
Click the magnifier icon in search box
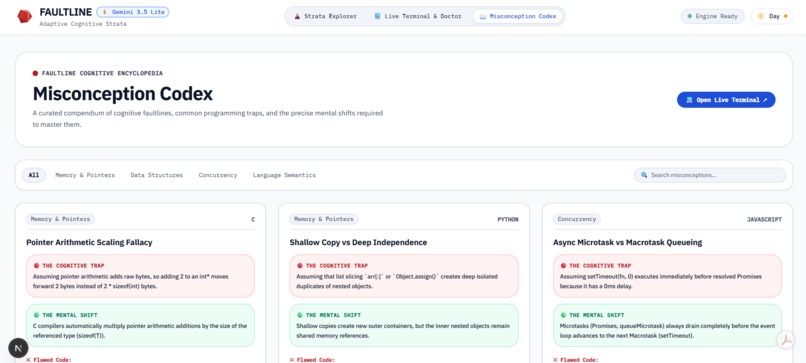point(644,175)
